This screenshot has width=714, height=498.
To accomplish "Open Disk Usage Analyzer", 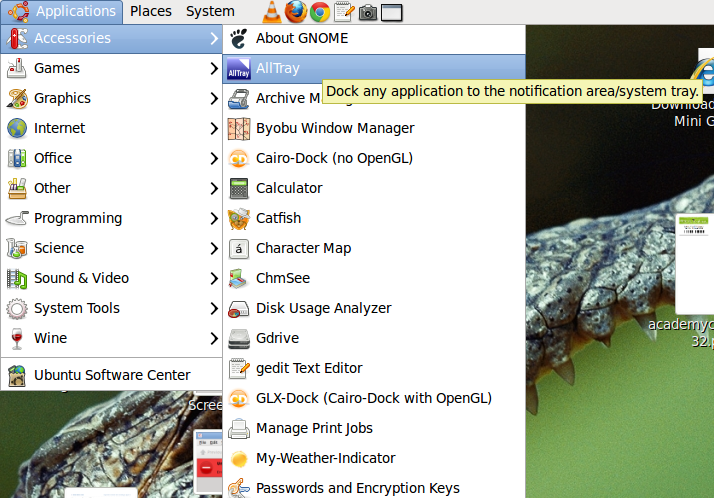I will click(x=374, y=309).
